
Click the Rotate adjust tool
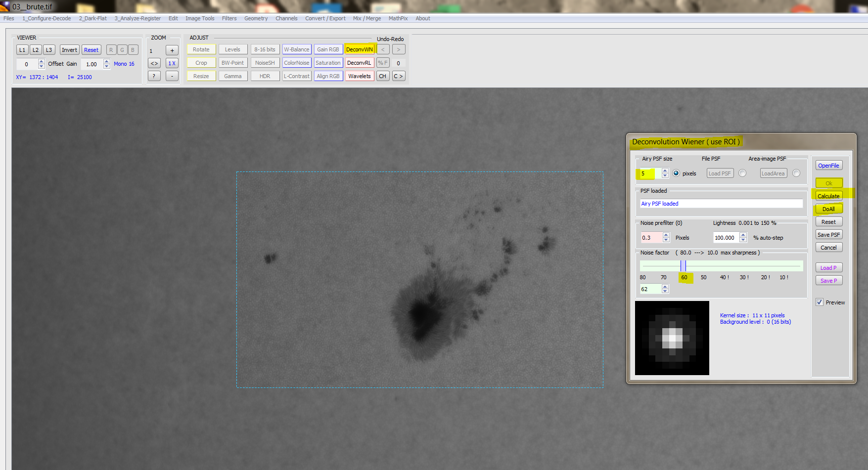tap(201, 49)
